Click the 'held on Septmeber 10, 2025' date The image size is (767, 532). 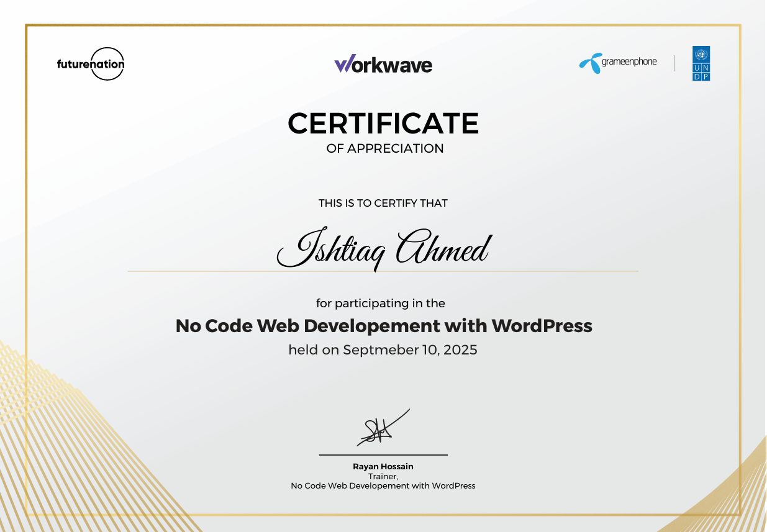point(383,350)
